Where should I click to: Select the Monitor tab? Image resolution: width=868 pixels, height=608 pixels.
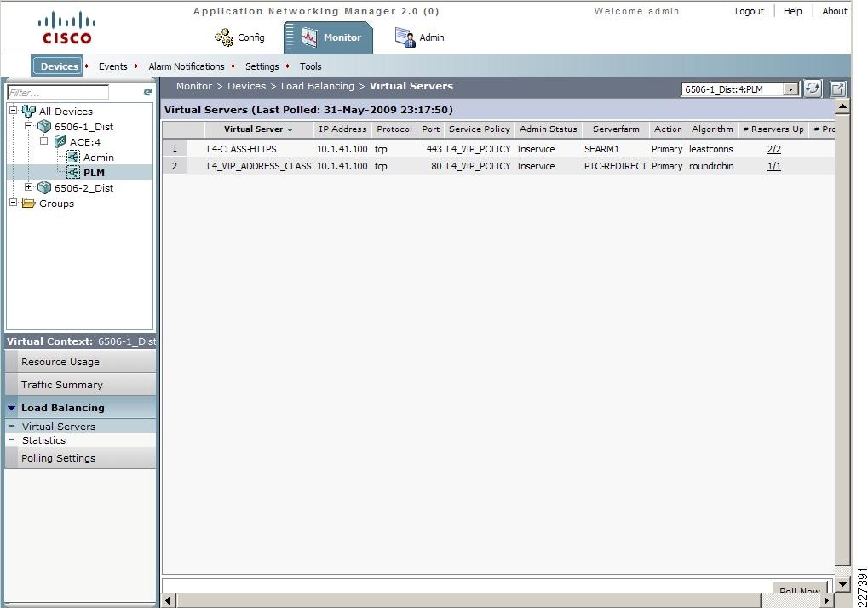point(328,37)
